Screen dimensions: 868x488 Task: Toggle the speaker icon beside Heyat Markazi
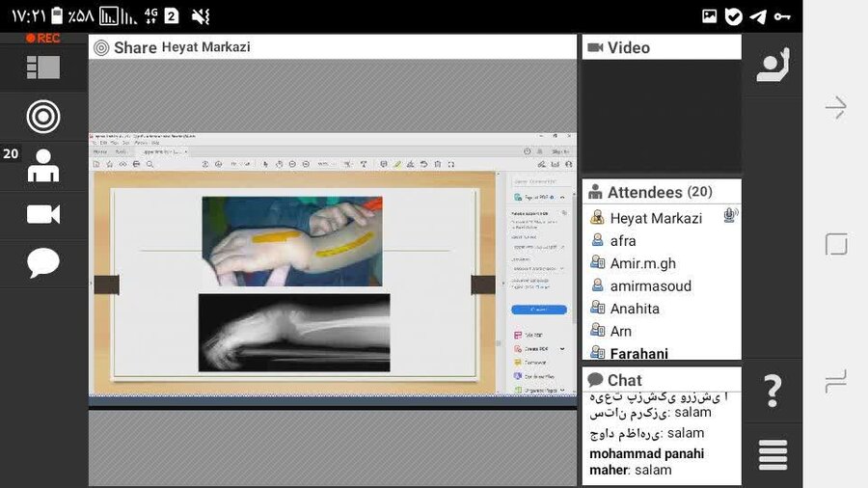coord(730,216)
